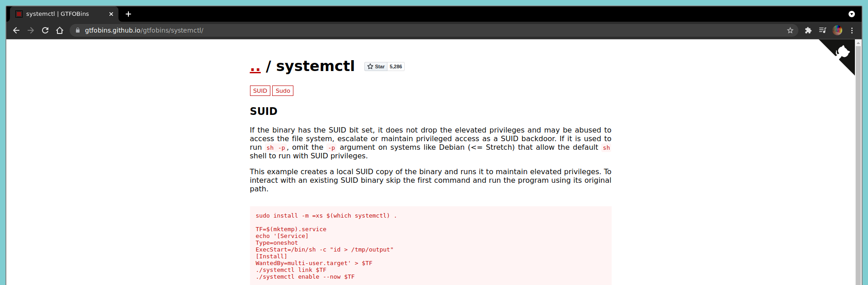This screenshot has width=868, height=285.
Task: Click the page vertical scrollbar
Action: (858, 166)
